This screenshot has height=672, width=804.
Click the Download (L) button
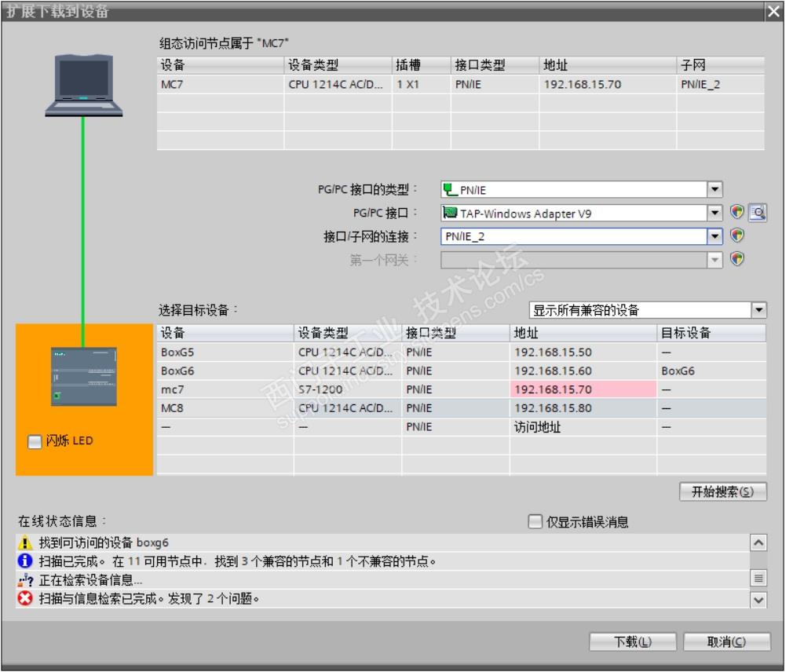click(x=633, y=641)
